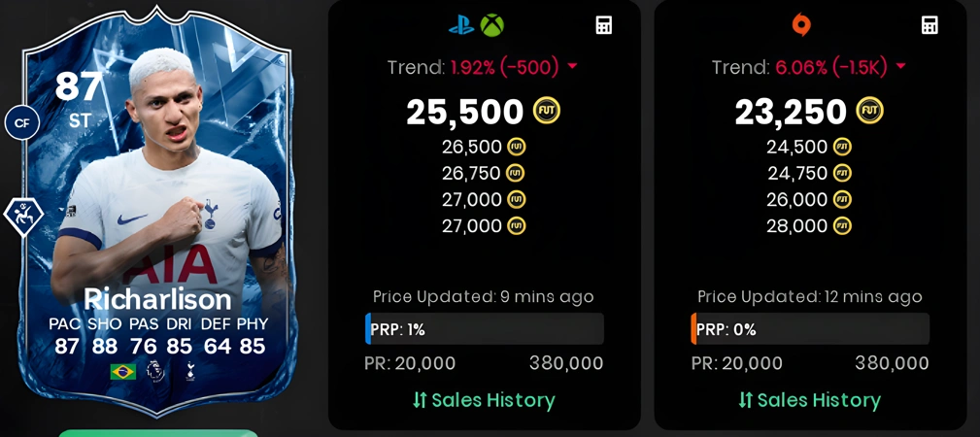980x437 pixels.
Task: Select the CF alternate position badge
Action: click(22, 123)
